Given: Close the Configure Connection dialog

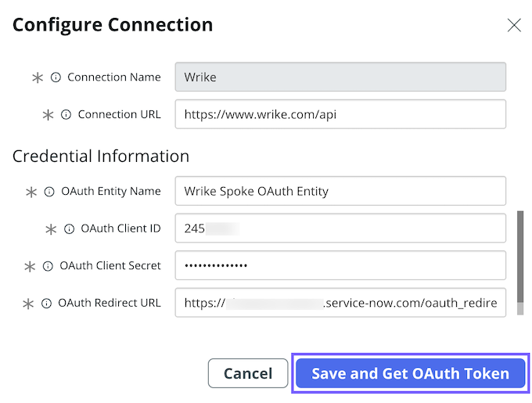Looking at the screenshot, I should click(x=514, y=25).
